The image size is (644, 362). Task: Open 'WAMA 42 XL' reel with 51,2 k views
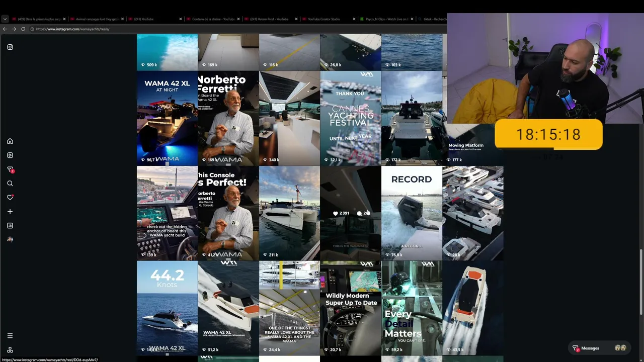coord(228,308)
